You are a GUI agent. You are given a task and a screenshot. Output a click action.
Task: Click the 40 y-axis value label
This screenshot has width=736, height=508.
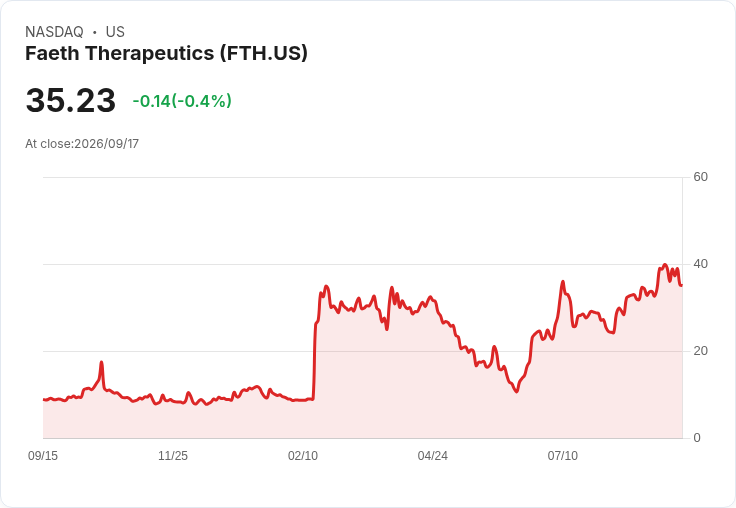tap(700, 264)
